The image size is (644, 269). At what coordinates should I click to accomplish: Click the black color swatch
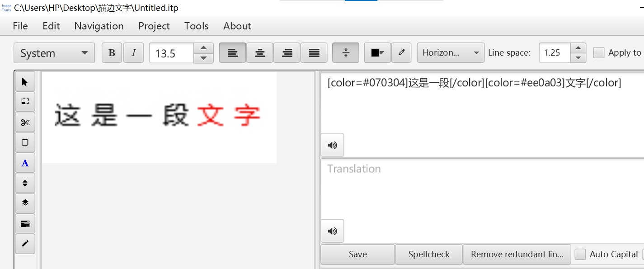point(376,52)
